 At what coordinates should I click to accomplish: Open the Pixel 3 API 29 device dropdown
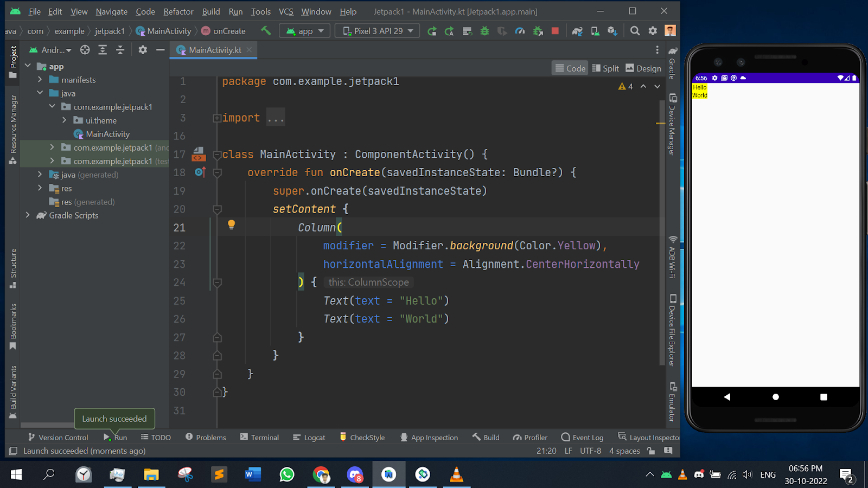click(x=378, y=31)
